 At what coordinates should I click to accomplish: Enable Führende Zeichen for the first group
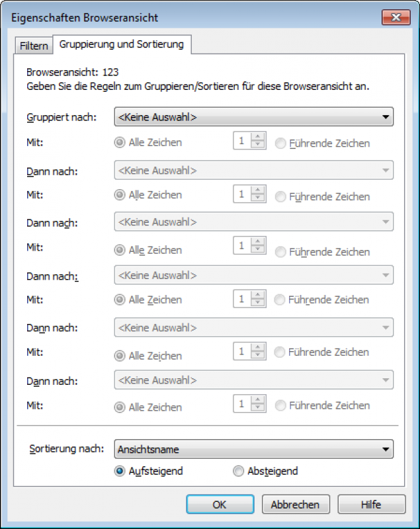coord(278,142)
